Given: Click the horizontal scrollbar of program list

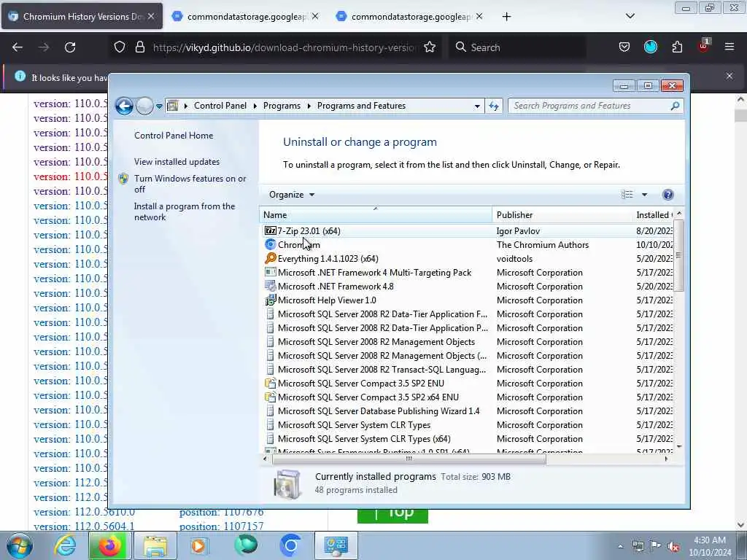Looking at the screenshot, I should 409,459.
